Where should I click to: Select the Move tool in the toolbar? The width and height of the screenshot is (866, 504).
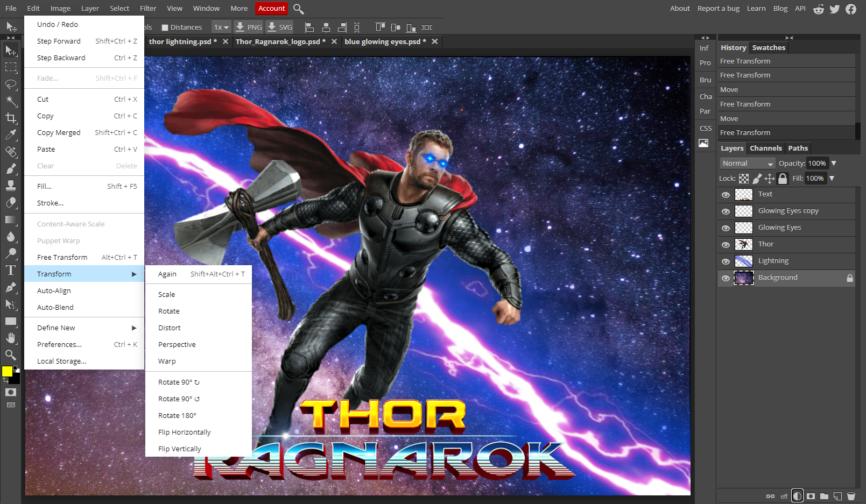[11, 51]
